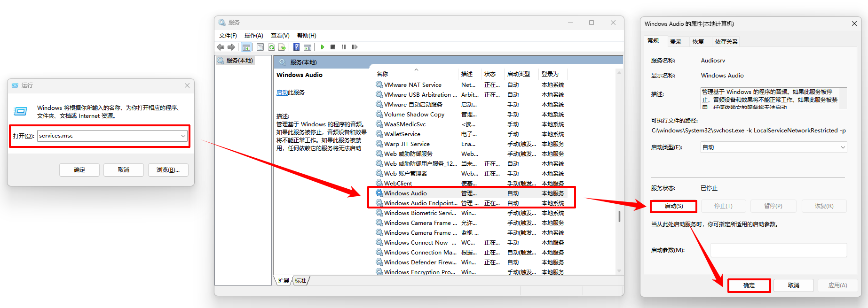Open the 帮助(H) menu
868x308 pixels.
(307, 36)
